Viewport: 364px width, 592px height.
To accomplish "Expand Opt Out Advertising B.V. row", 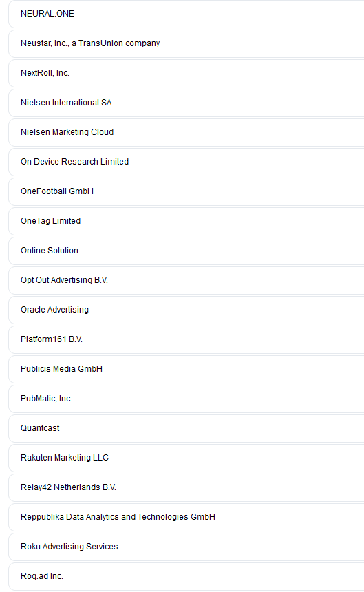I will pyautogui.click(x=186, y=280).
